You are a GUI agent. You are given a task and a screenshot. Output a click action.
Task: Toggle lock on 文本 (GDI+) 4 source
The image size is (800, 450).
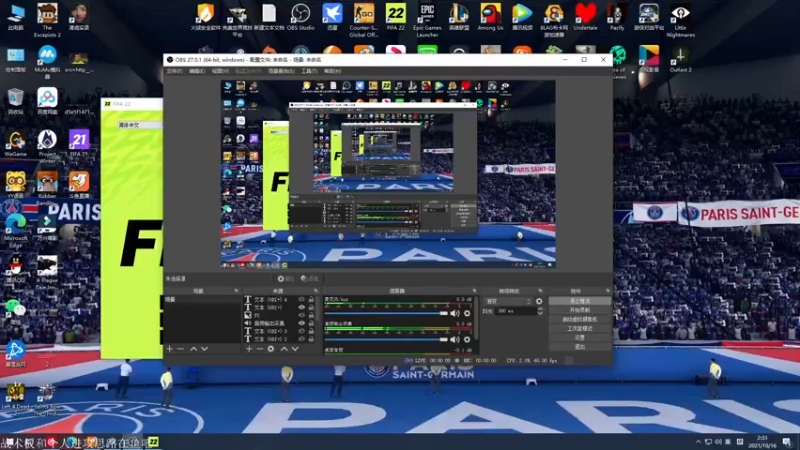click(311, 300)
